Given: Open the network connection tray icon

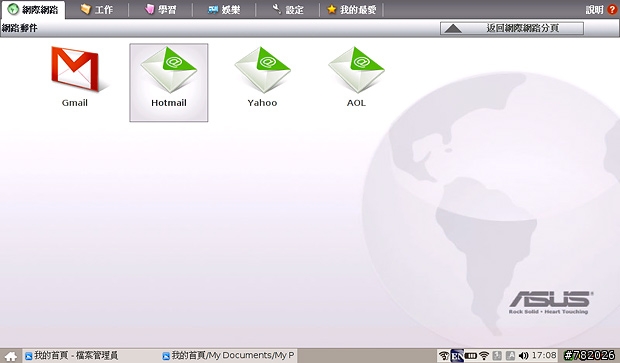Looking at the screenshot, I should pyautogui.click(x=444, y=356).
